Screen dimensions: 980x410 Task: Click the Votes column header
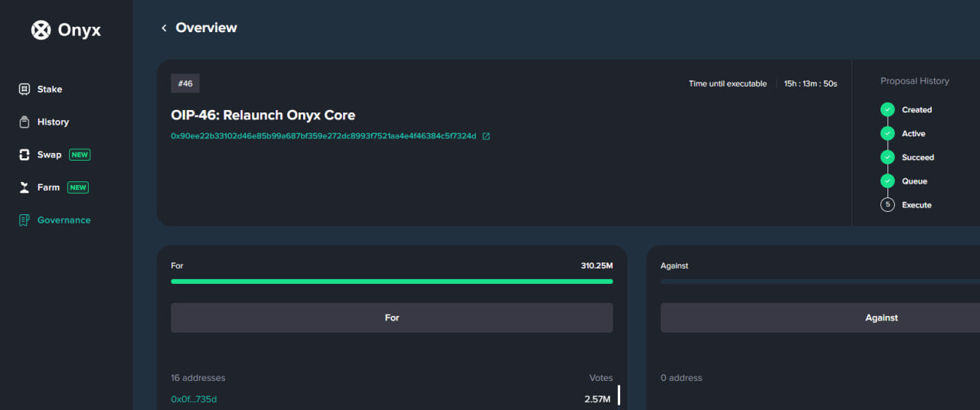click(x=601, y=378)
